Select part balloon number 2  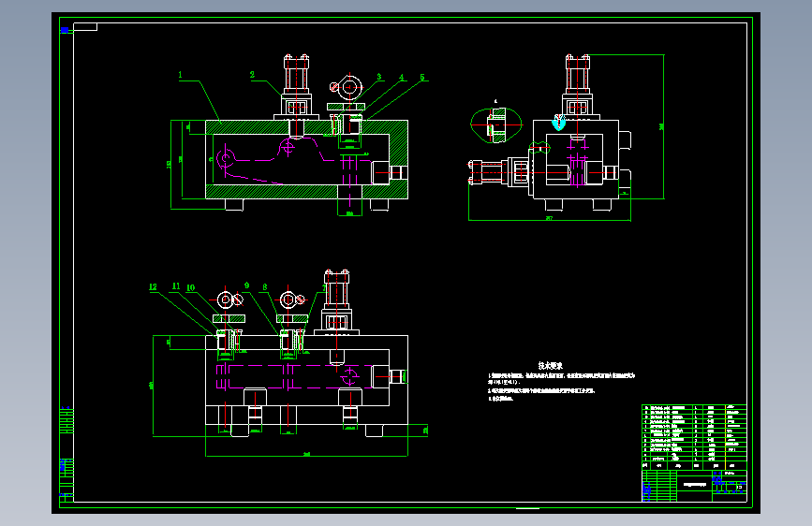tap(252, 75)
